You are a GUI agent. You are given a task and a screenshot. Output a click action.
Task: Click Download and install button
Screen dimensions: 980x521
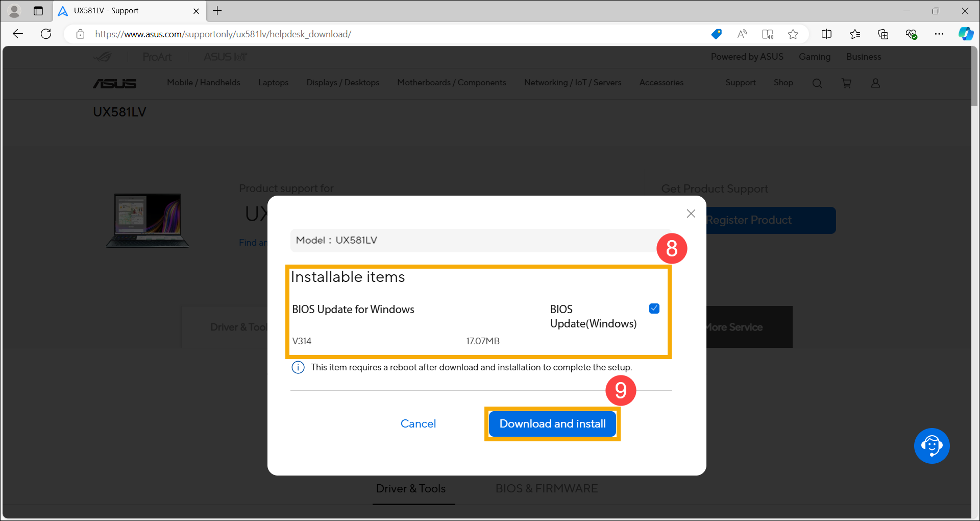tap(552, 424)
